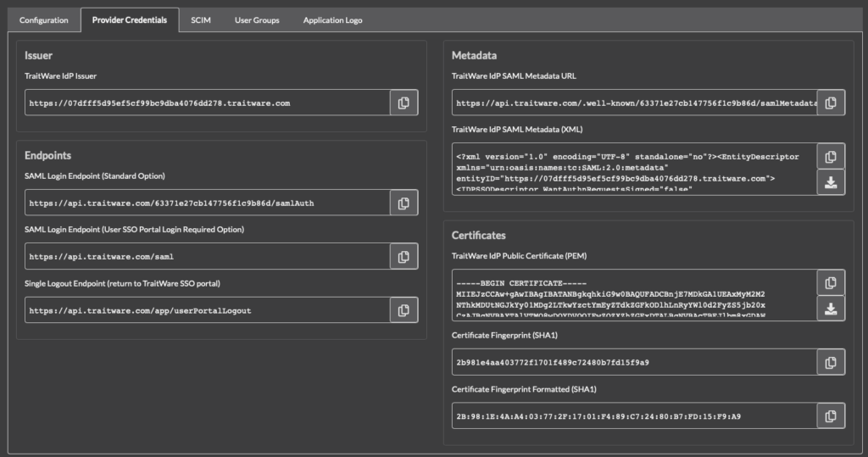Click the Certificates section heading

coord(478,236)
